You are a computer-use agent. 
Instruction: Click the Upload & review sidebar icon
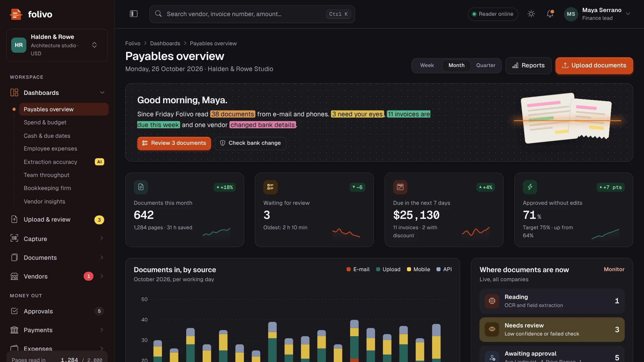tap(14, 219)
